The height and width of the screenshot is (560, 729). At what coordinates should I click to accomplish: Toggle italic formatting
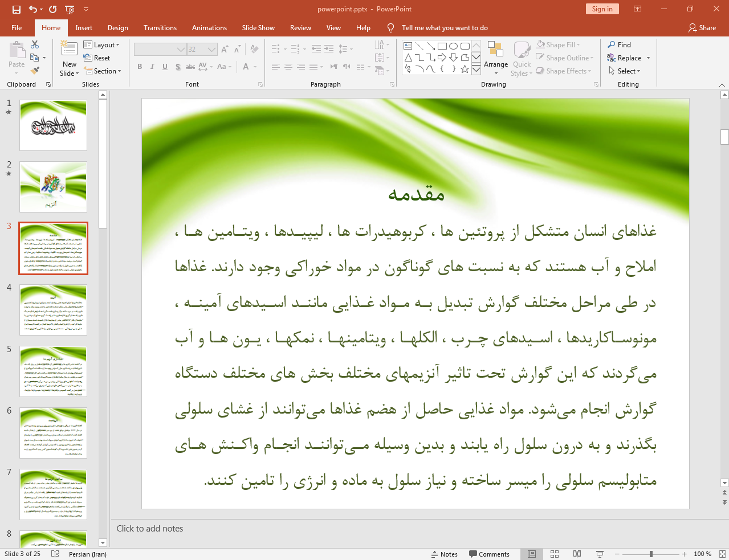click(x=152, y=67)
